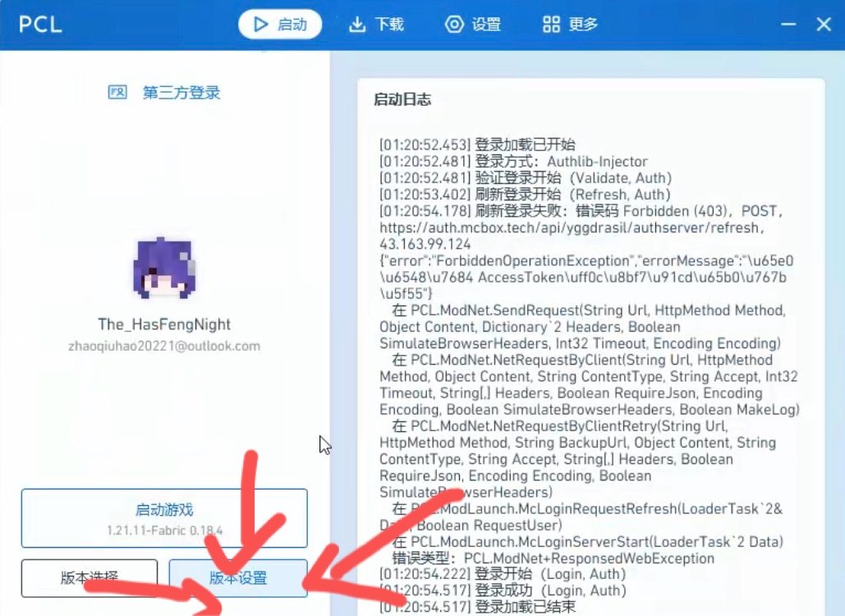Open the 更多 tab in the top bar
The image size is (845, 616).
(570, 25)
